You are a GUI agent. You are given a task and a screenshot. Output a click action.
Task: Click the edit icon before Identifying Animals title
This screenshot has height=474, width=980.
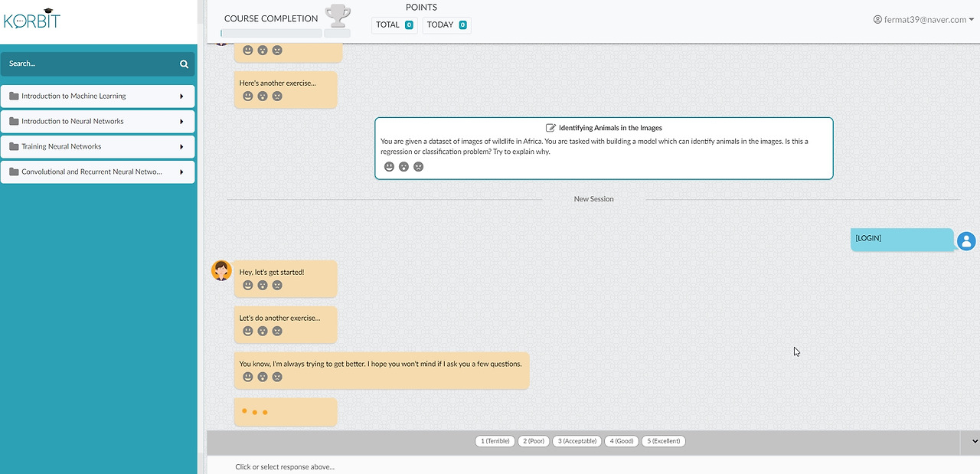pyautogui.click(x=550, y=128)
